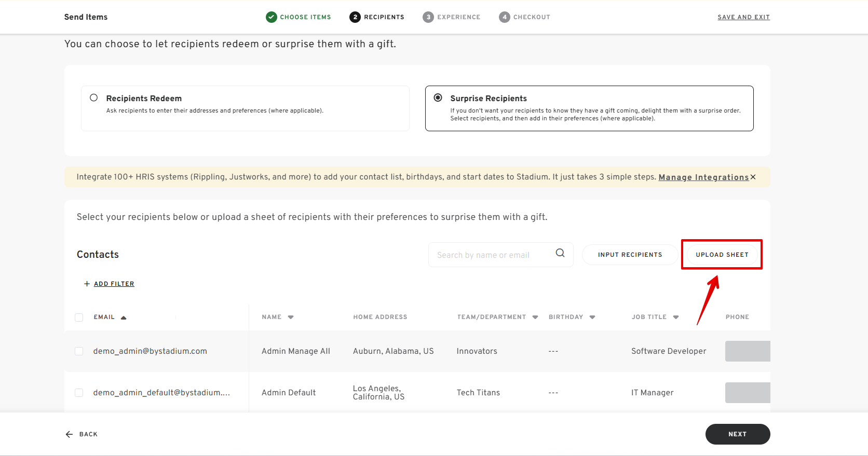Click the Input Recipients button

click(630, 255)
